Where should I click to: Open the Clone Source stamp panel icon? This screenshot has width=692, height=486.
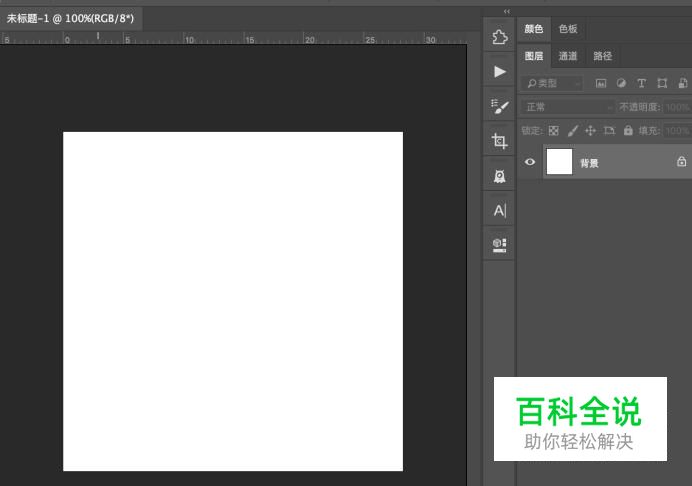pyautogui.click(x=500, y=176)
